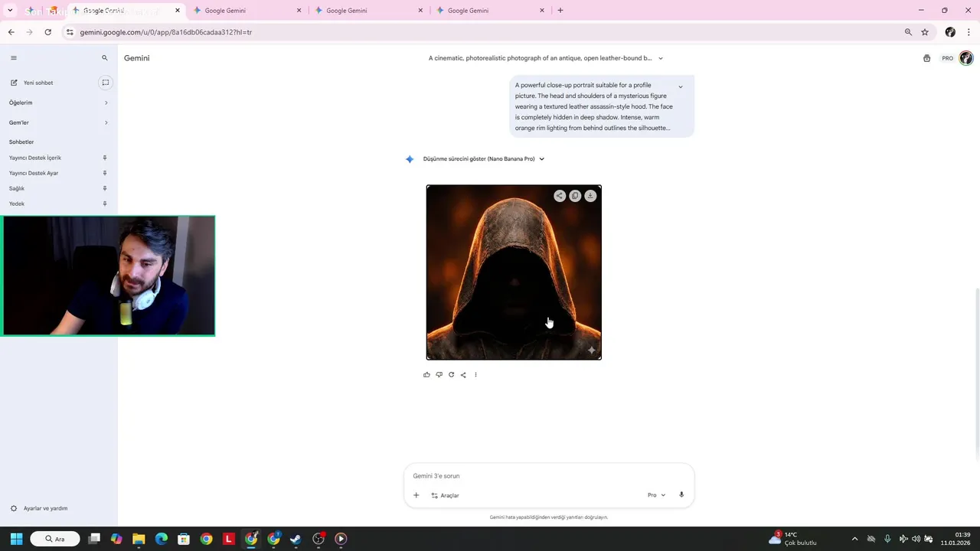Viewport: 980px width, 551px height.
Task: Open the Sağlık chat
Action: [x=17, y=188]
